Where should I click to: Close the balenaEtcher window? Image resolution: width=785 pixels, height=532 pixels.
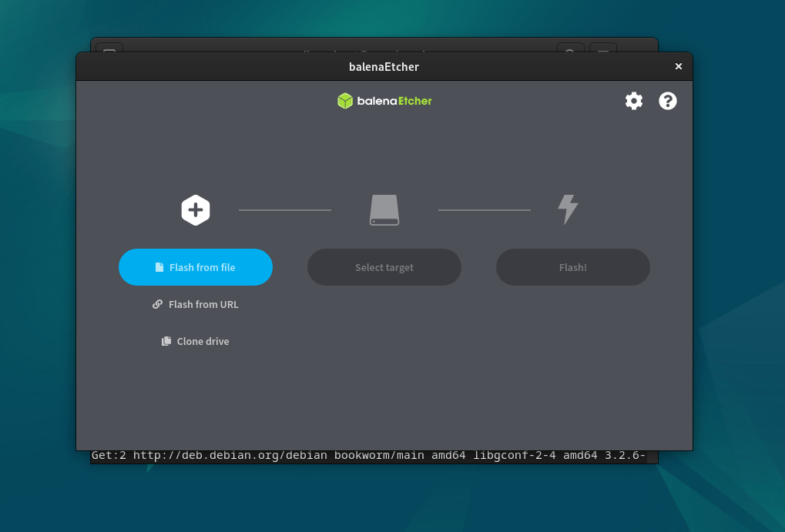pos(679,66)
